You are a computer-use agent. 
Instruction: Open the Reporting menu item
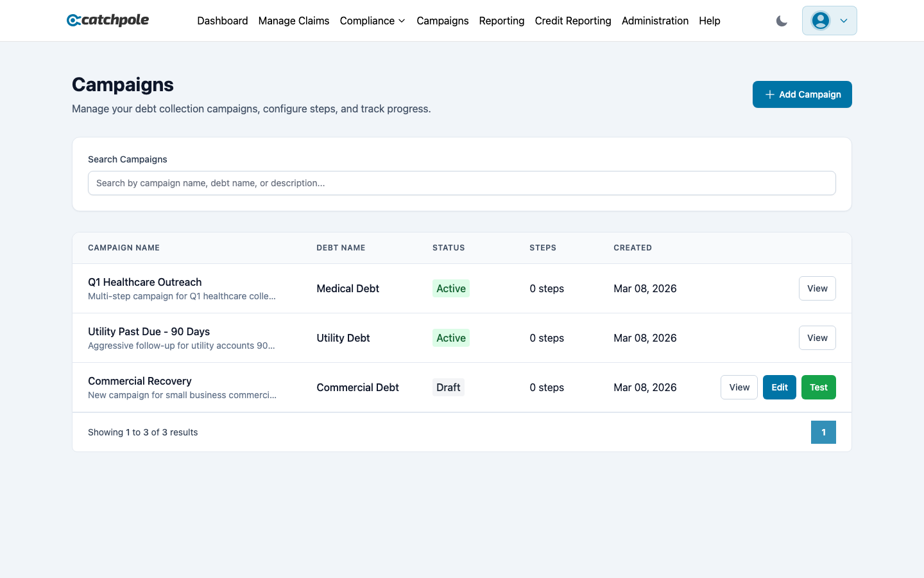[x=501, y=21]
